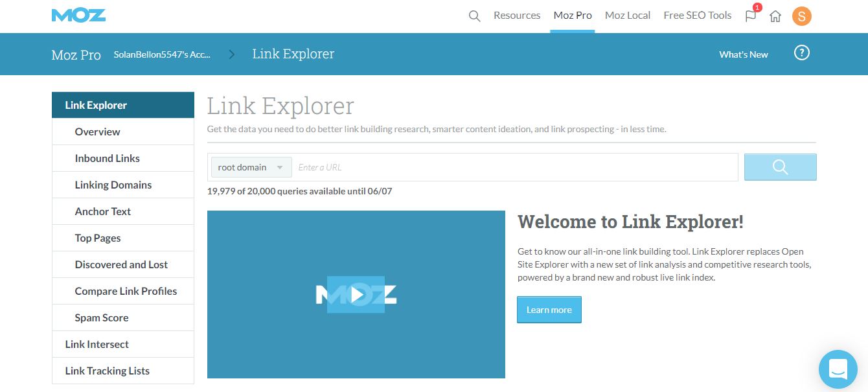This screenshot has height=392, width=868.
Task: Click Link Explorer breadcrumb
Action: coord(293,54)
